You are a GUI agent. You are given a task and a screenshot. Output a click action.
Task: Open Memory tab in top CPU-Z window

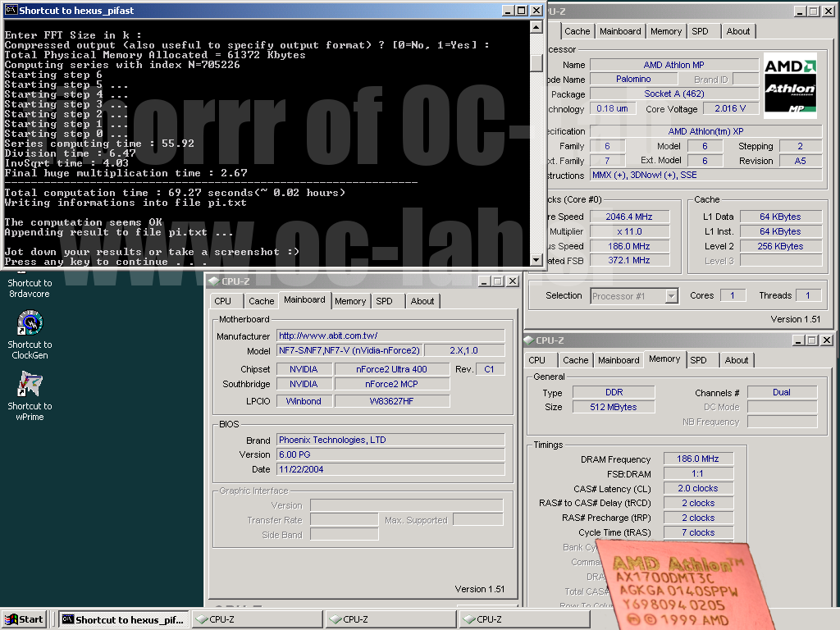point(666,31)
